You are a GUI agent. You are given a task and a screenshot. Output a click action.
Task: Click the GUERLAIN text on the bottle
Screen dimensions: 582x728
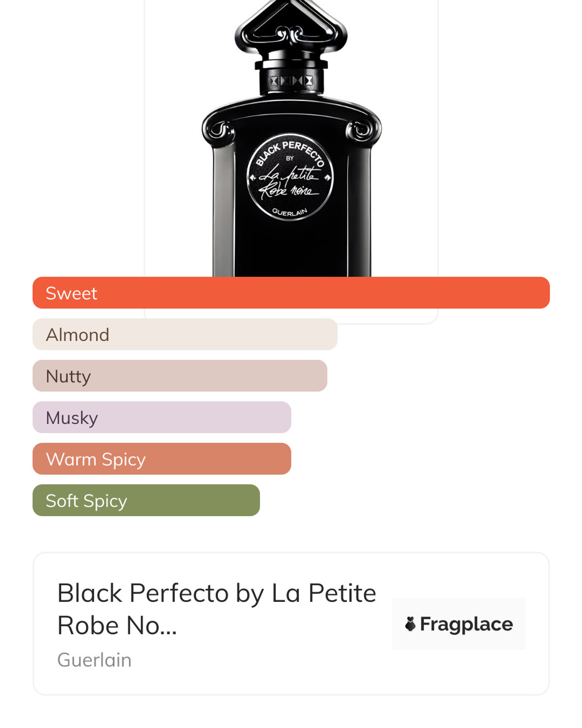290,212
